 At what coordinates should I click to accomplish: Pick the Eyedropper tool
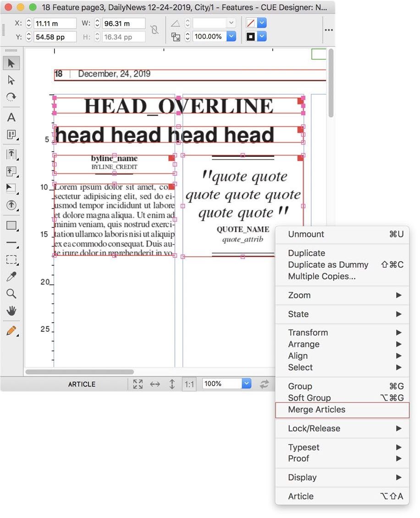[x=11, y=276]
